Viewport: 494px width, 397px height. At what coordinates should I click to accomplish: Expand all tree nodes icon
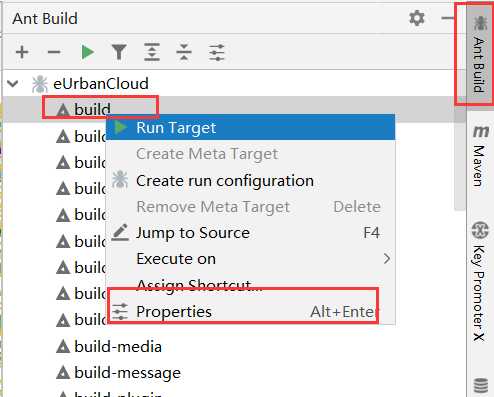(x=152, y=52)
